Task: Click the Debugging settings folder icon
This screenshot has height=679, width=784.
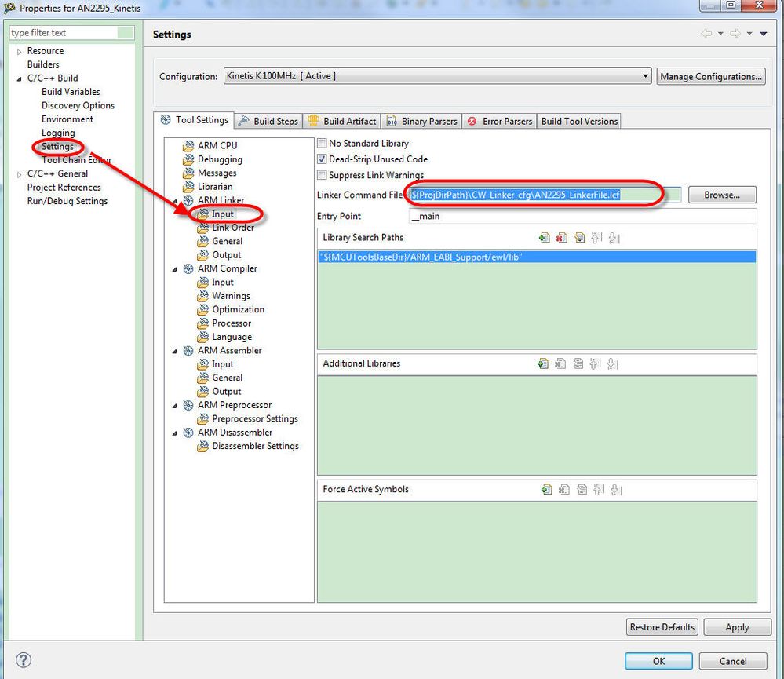Action: pyautogui.click(x=188, y=159)
